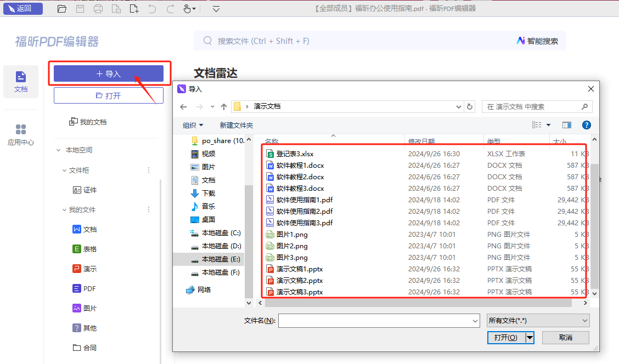Click the blue help icon in dialog
Screen dimensions: 619x364
tap(586, 125)
